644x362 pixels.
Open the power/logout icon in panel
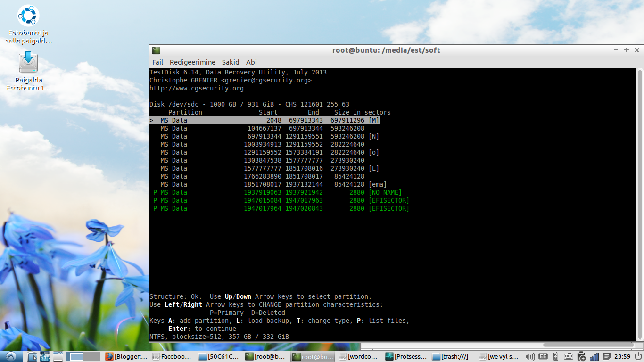coord(637,356)
